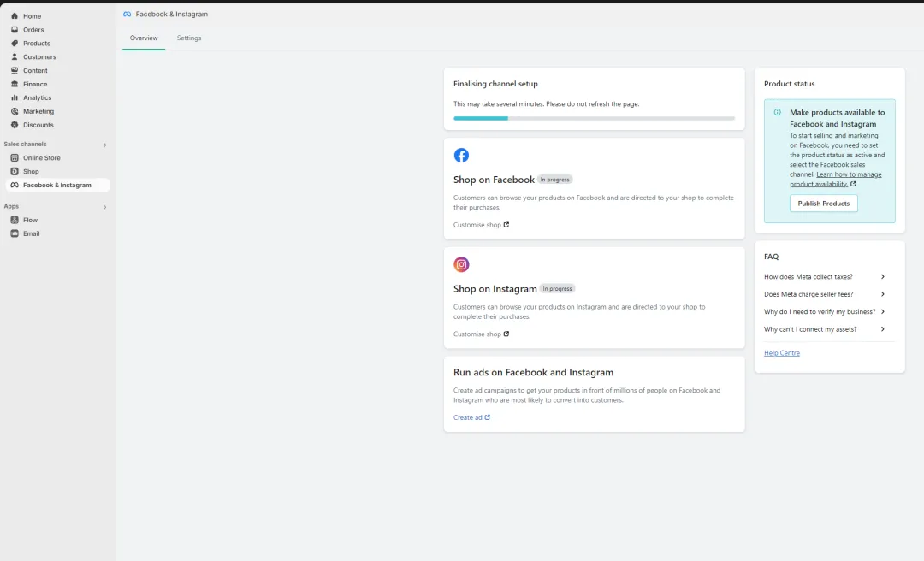Click the Publish Products button
Viewport: 924px width, 561px height.
pos(823,204)
